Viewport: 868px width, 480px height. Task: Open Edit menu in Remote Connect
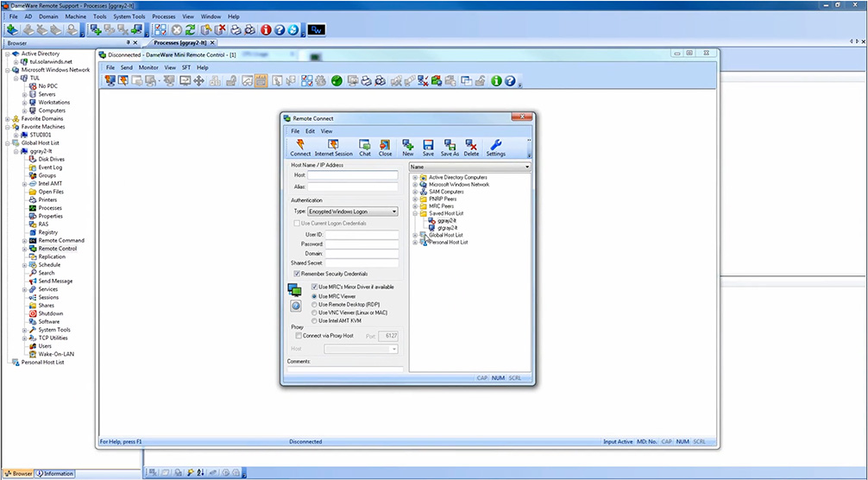310,131
